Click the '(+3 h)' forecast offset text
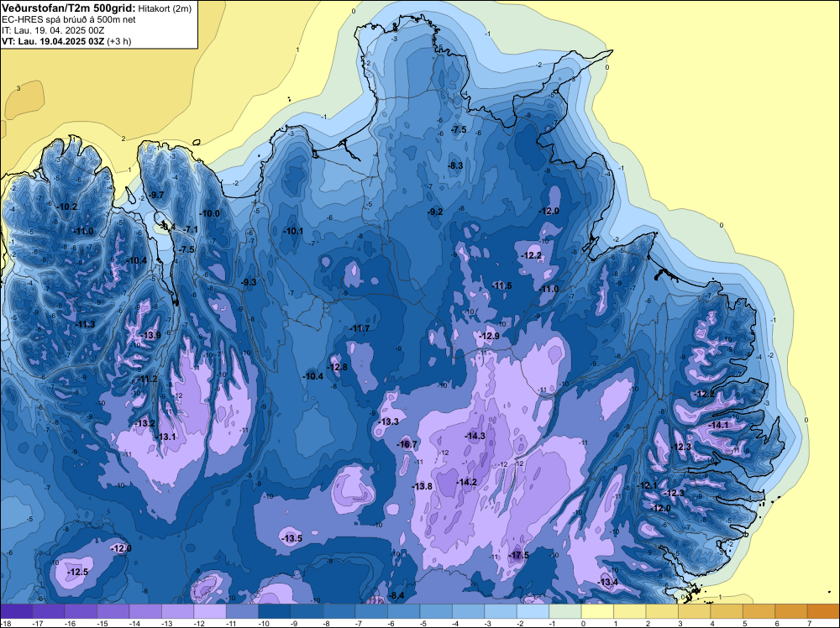Screen dimensions: 840x628 (119, 40)
